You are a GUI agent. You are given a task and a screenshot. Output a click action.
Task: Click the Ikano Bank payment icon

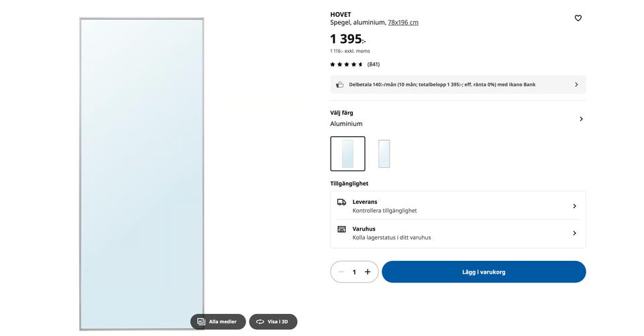coord(340,85)
